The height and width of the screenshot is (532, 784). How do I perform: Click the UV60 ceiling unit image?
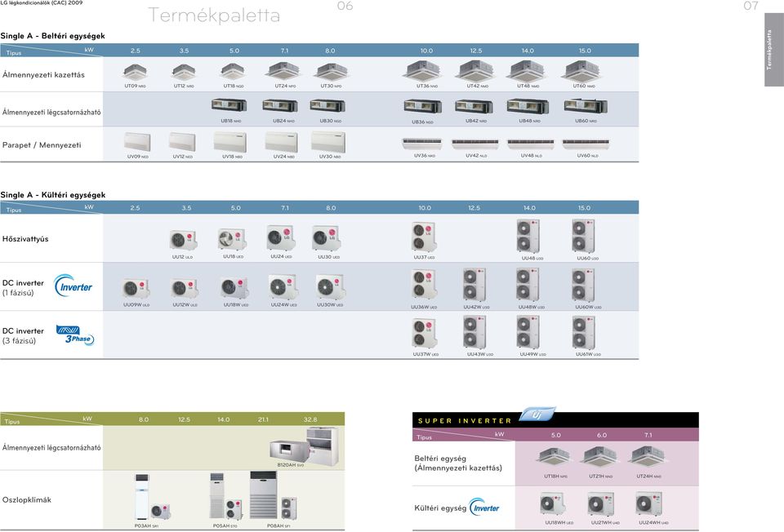click(x=586, y=144)
